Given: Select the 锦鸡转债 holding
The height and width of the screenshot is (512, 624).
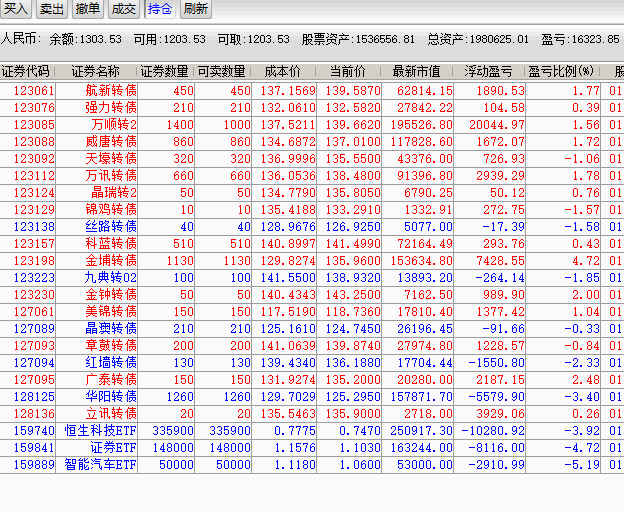Looking at the screenshot, I should click(111, 210).
